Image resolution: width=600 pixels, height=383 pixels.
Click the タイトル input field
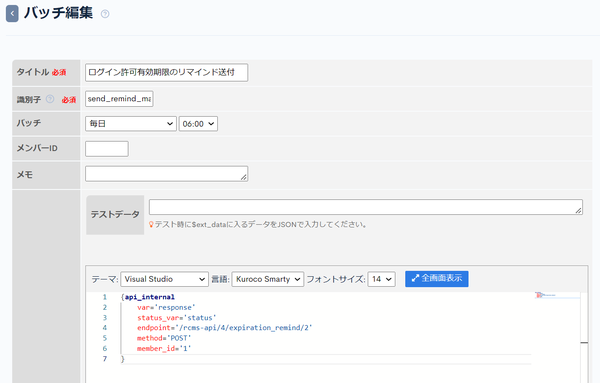click(166, 72)
